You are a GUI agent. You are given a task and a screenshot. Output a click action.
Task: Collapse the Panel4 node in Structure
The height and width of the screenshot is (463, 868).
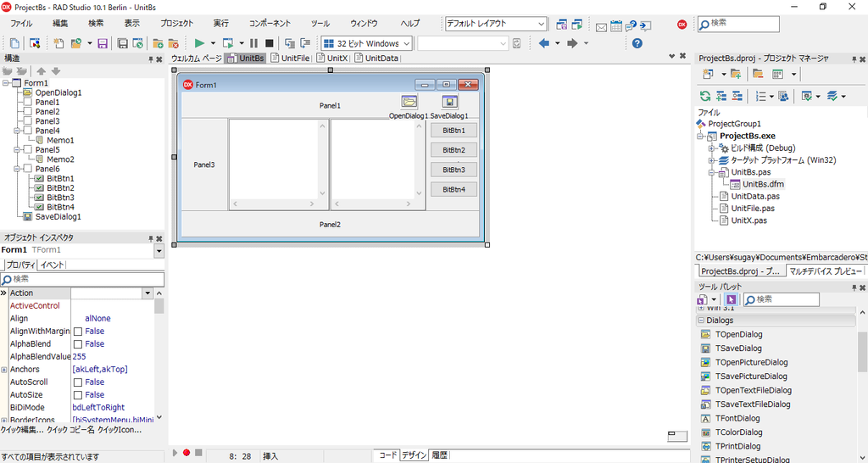pos(16,131)
